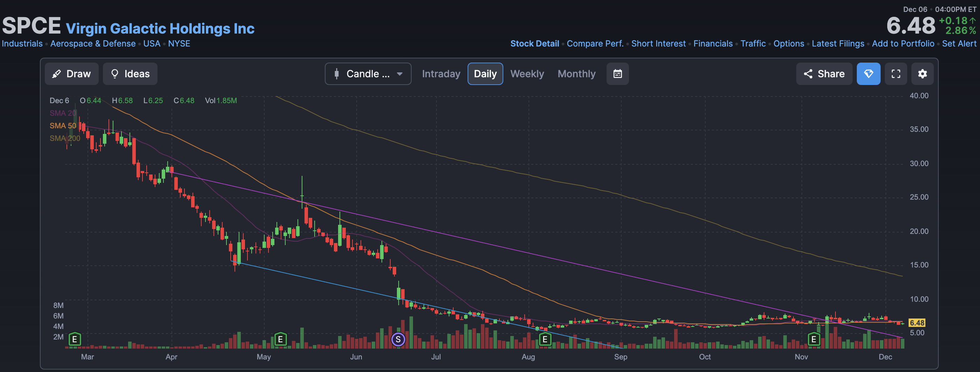Click the lightbulb icon on Ideas

(114, 74)
